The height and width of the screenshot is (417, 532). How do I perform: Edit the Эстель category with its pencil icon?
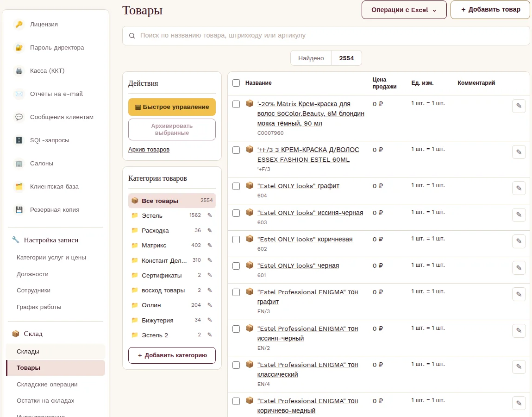point(210,215)
